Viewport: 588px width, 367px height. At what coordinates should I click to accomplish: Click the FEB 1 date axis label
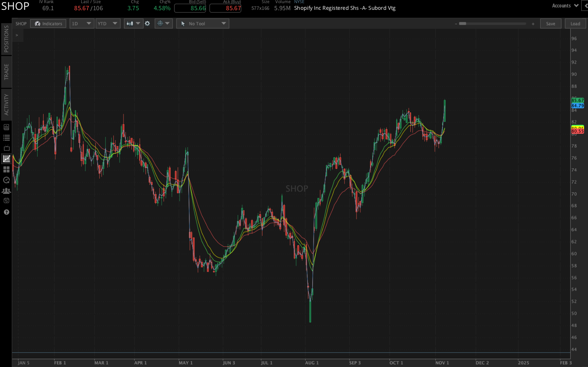60,363
